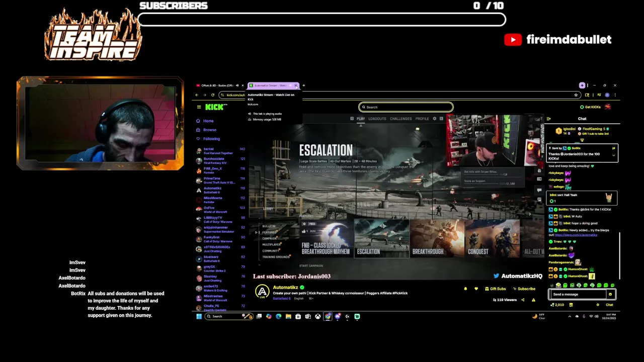Report stream with warning triangle icon
This screenshot has height=362, width=644.
[x=533, y=300]
